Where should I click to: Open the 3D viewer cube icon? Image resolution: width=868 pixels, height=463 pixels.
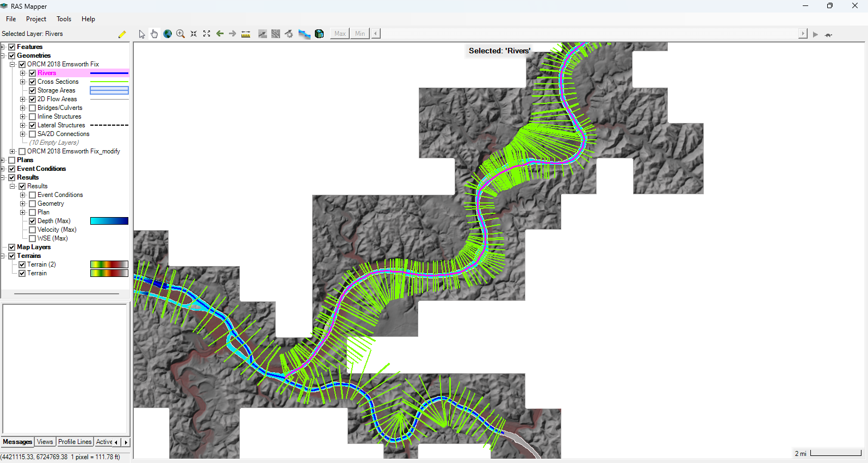click(x=319, y=34)
